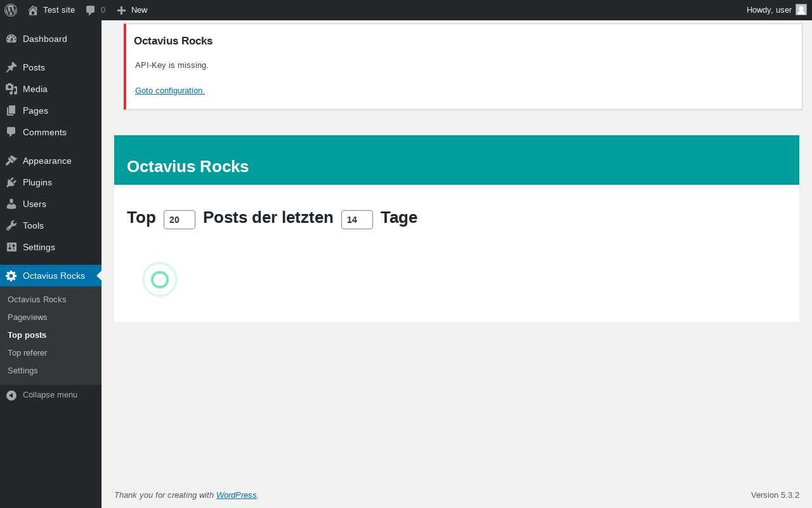The image size is (812, 508).
Task: Click the Collapse menu arrow icon
Action: click(11, 395)
